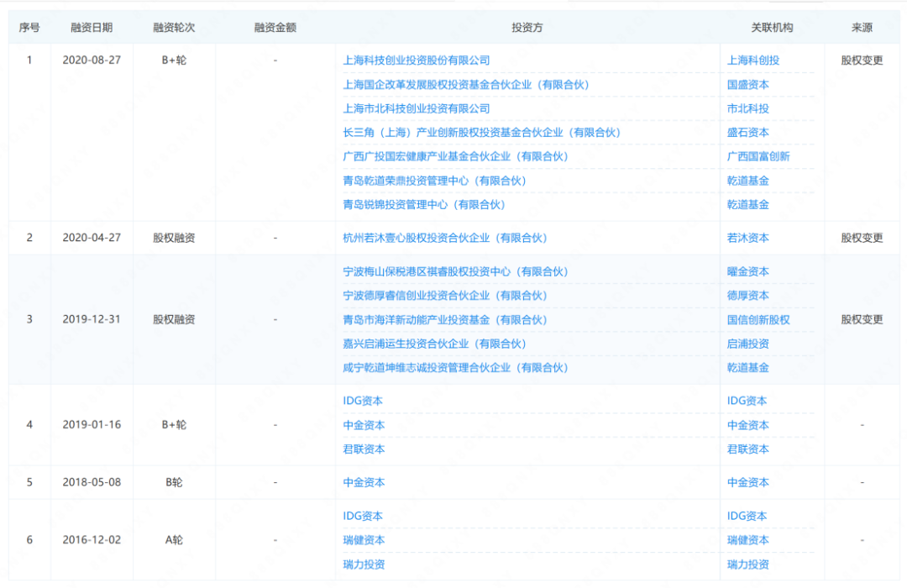Image resolution: width=907 pixels, height=588 pixels.
Task: Select related institution 启浦投资
Action: (x=748, y=344)
